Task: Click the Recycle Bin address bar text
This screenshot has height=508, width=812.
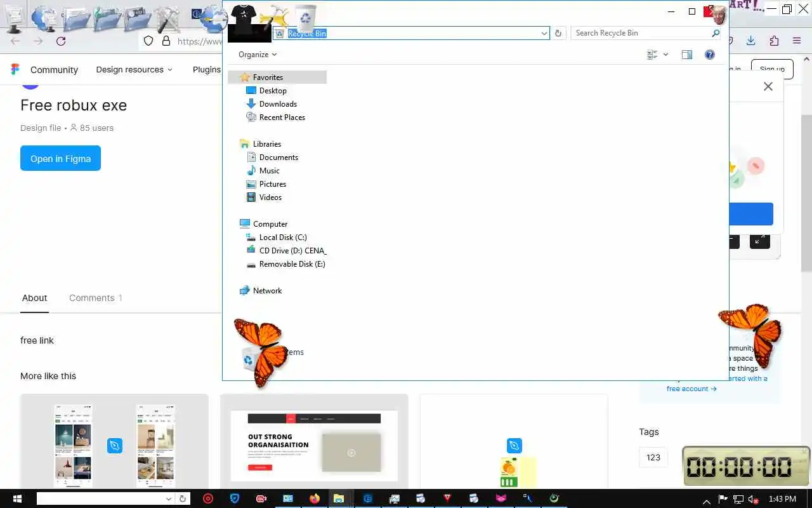Action: [307, 33]
